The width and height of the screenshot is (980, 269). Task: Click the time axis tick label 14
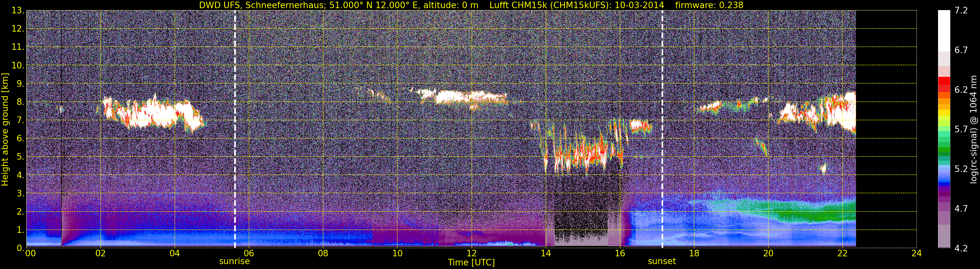545,254
